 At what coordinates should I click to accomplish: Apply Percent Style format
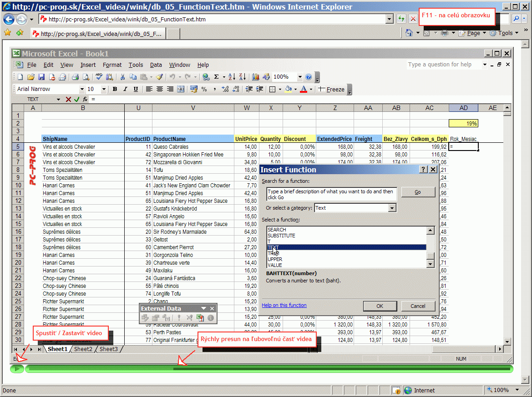(x=204, y=89)
